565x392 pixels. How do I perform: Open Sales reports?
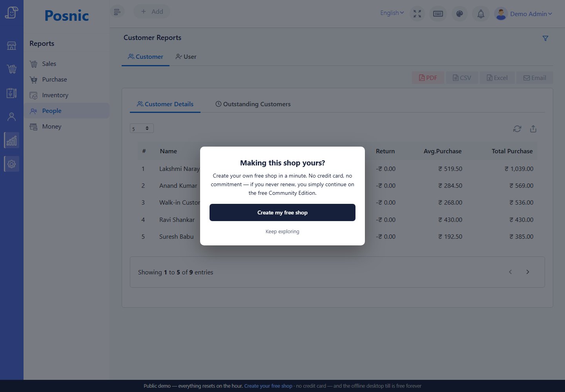[x=67, y=64]
